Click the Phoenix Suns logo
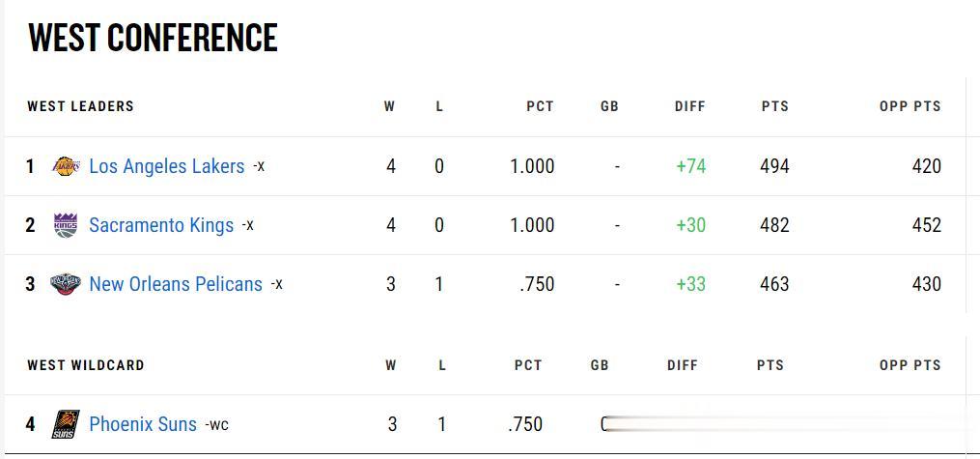980x459 pixels. (x=66, y=424)
